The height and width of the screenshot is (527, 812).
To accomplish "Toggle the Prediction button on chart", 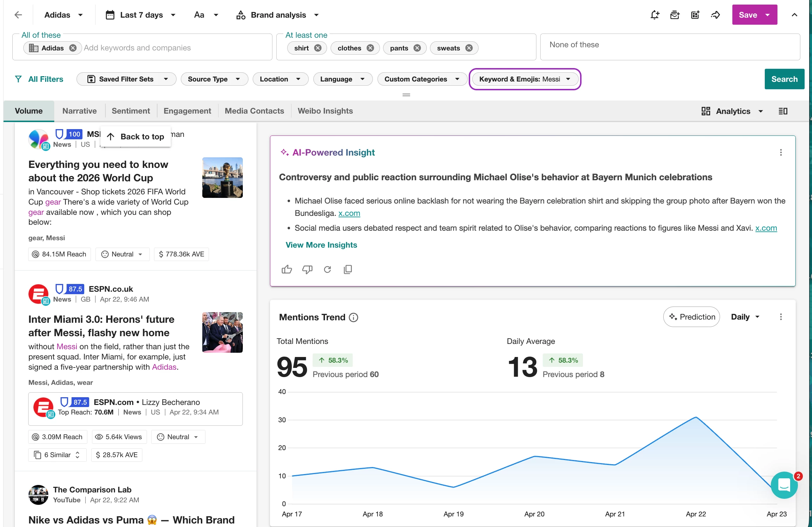I will click(691, 317).
